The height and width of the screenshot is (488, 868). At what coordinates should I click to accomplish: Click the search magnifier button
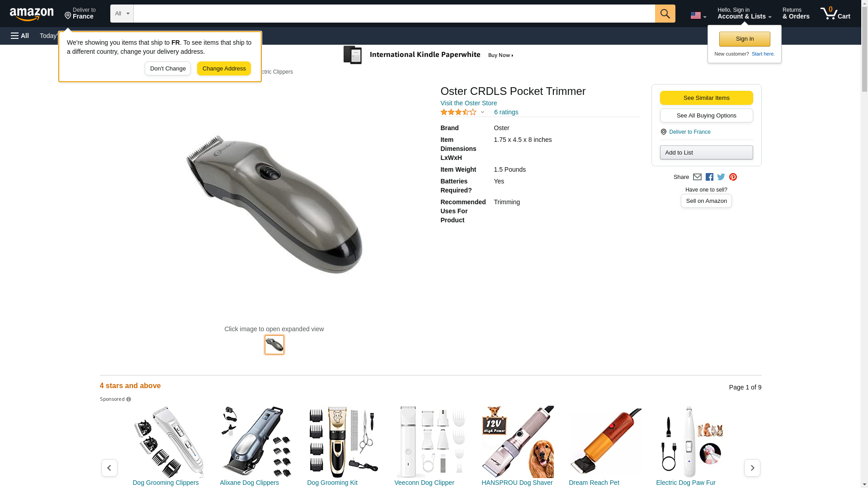coord(665,14)
